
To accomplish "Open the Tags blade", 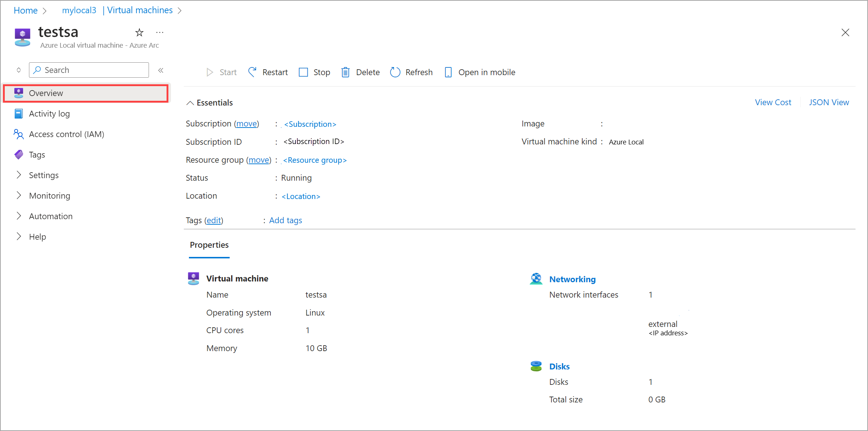I will coord(37,155).
